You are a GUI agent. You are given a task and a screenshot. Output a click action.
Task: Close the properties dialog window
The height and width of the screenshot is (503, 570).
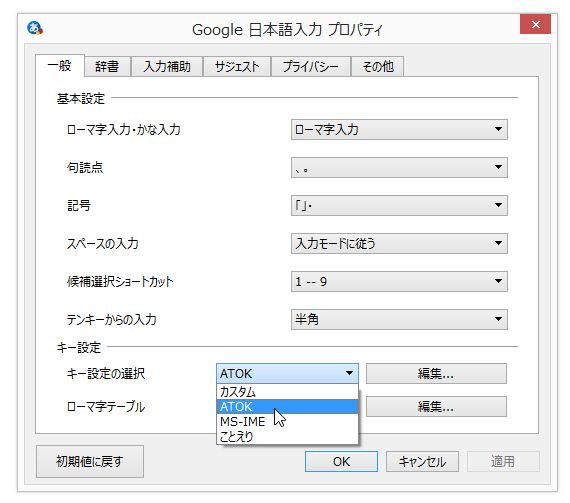coord(535,24)
